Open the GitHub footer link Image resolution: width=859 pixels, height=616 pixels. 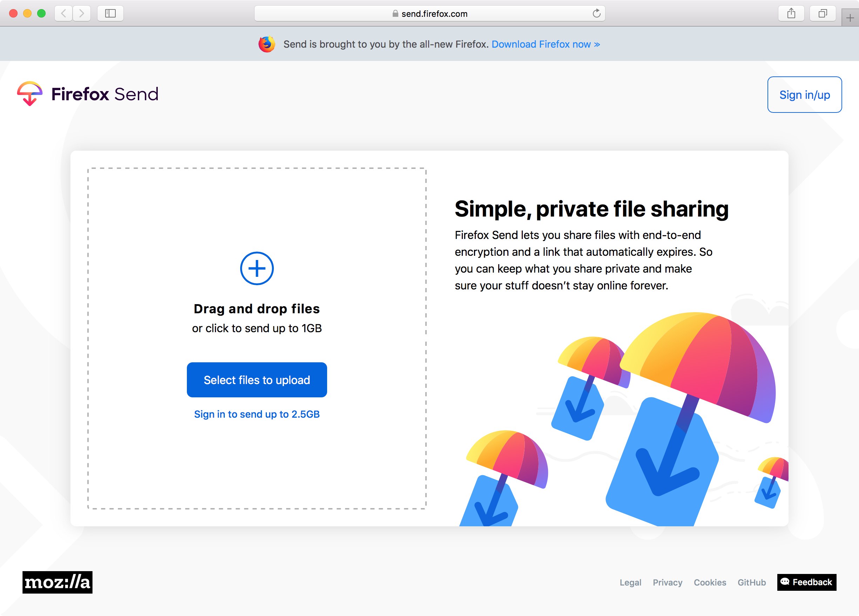pos(751,582)
